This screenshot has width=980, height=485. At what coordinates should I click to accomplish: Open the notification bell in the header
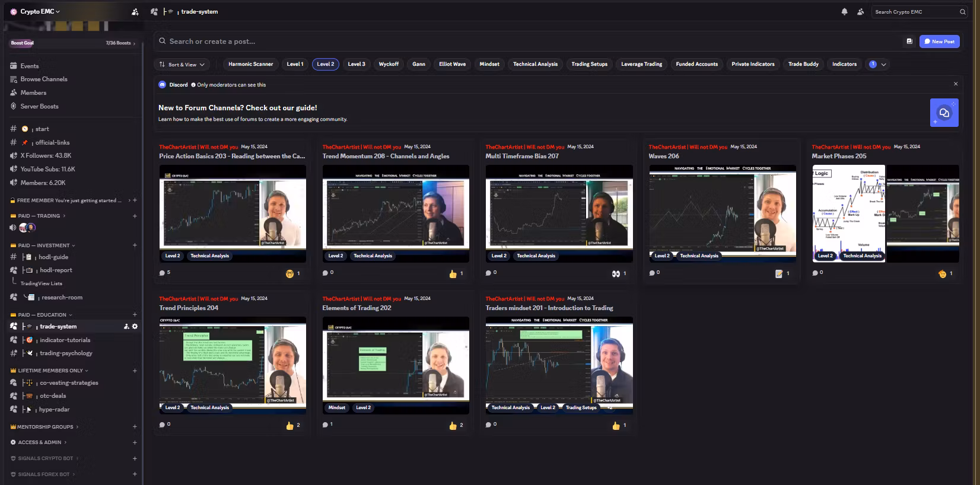(844, 12)
